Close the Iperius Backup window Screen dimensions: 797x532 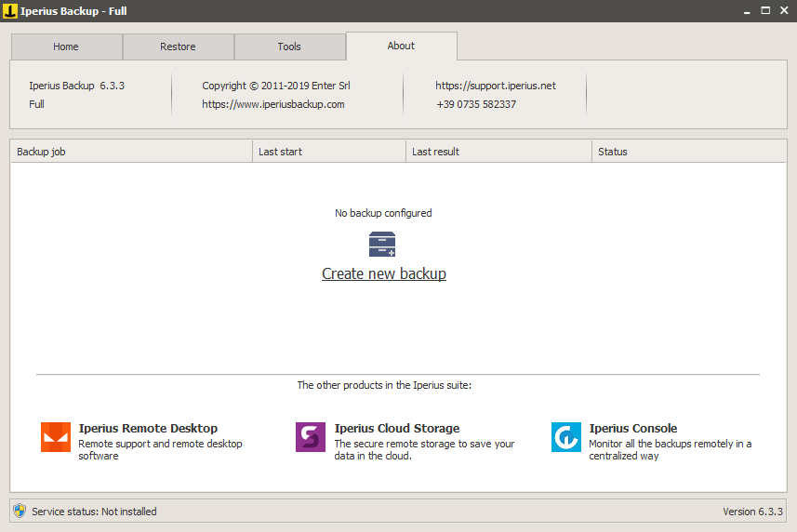coord(784,10)
